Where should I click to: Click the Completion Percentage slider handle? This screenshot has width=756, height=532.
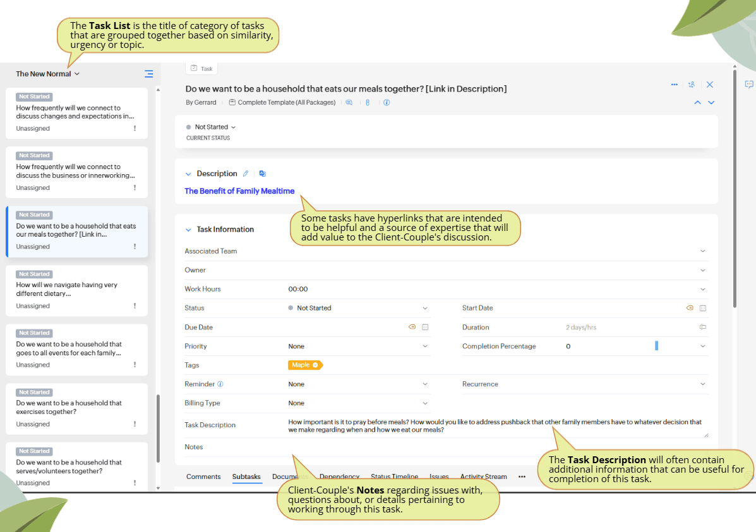coord(656,346)
